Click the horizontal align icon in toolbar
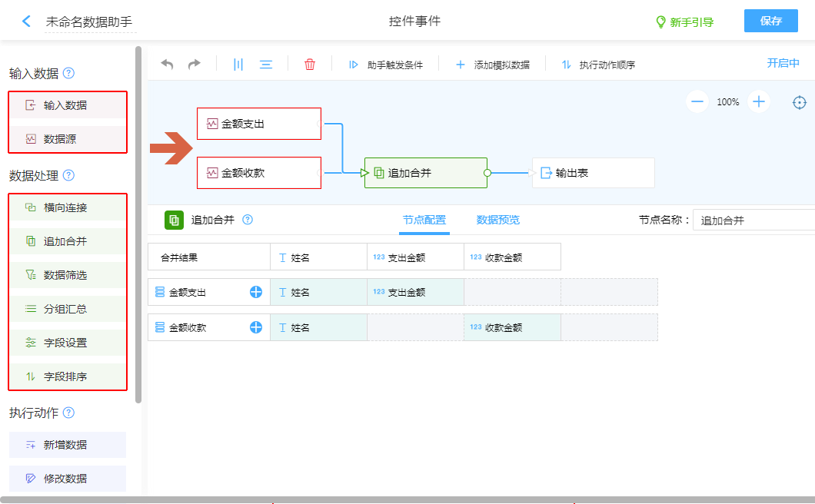Screen dimensions: 815x504 266,65
